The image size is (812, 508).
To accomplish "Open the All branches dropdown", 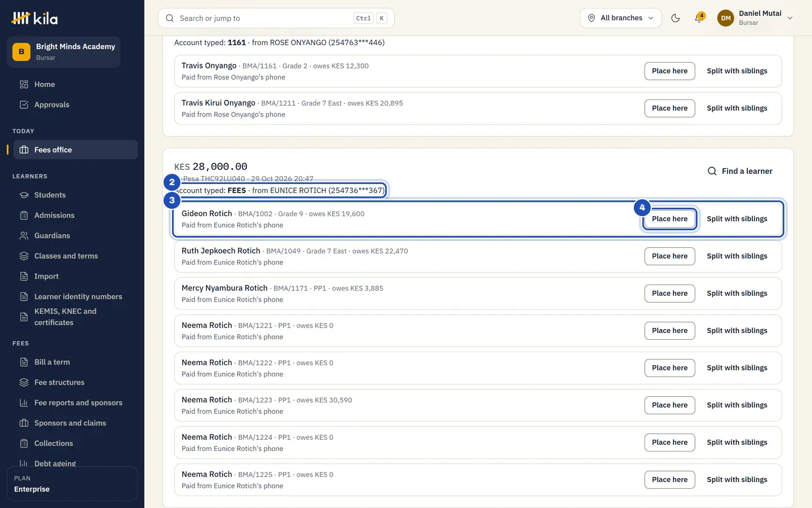I will coord(621,18).
